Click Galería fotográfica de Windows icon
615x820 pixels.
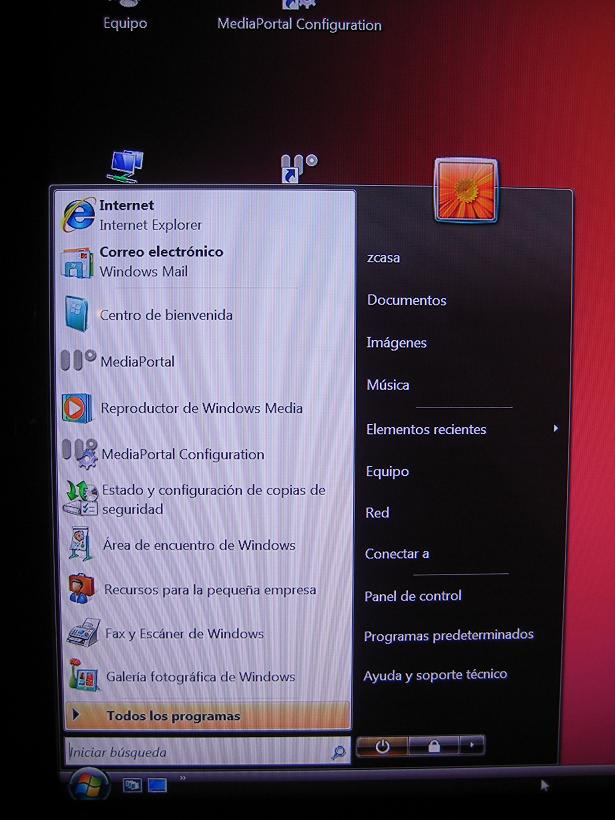click(x=84, y=676)
